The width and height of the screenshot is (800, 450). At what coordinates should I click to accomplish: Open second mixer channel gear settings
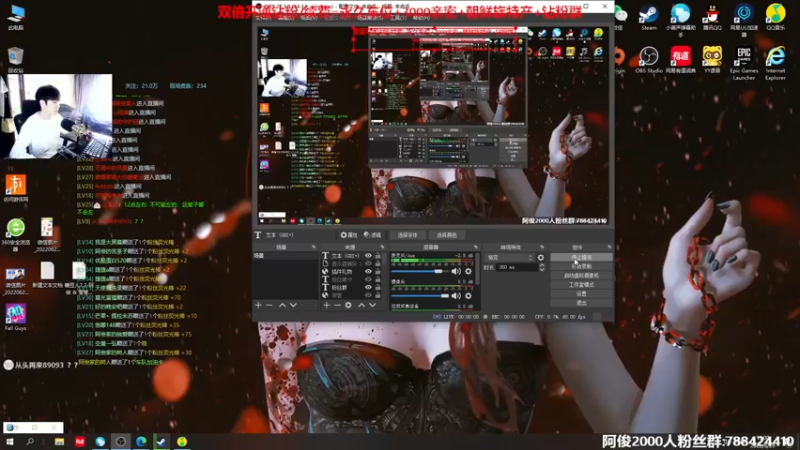click(468, 296)
